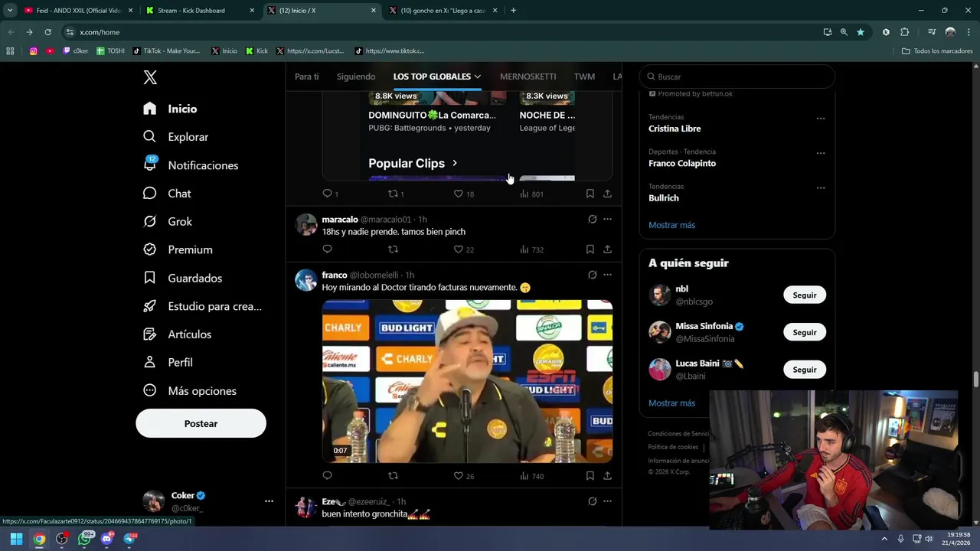Open Discord from taskbar

click(x=107, y=539)
